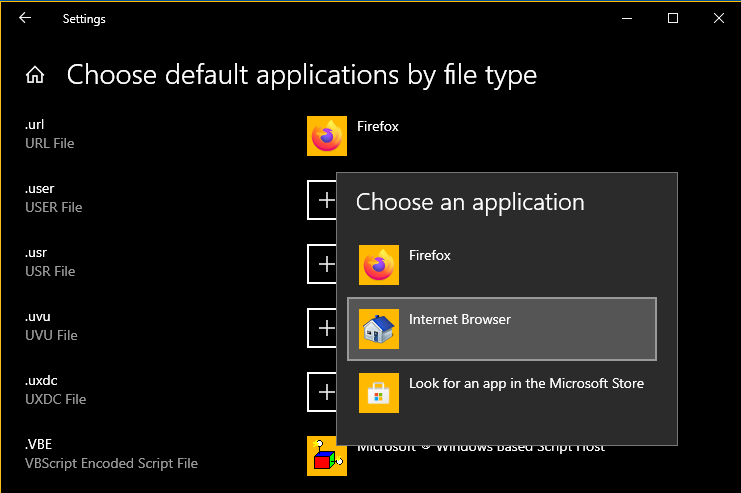Click the Microsoft Store bag icon

click(x=379, y=393)
